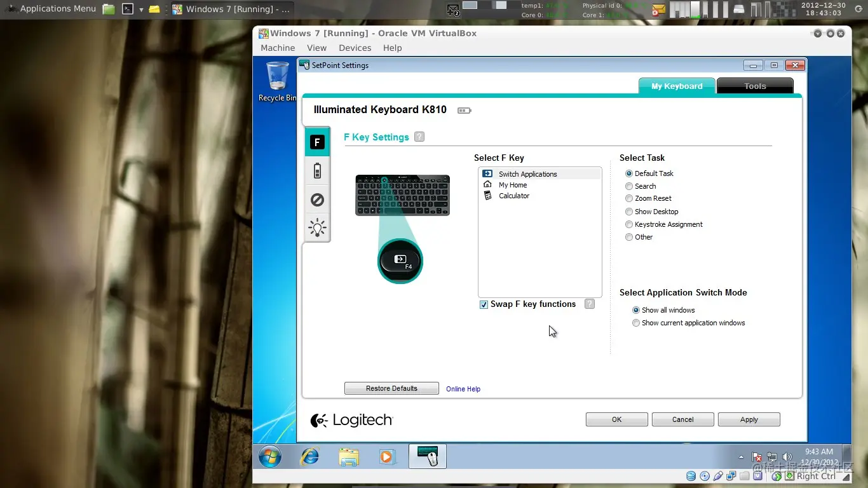Show hidden tray icons in Windows taskbar
The height and width of the screenshot is (488, 868).
click(x=741, y=457)
